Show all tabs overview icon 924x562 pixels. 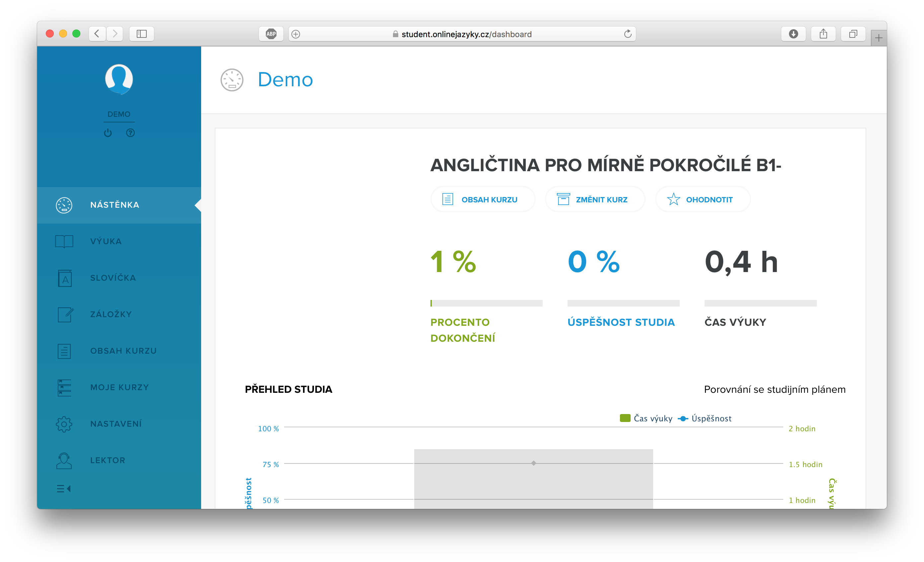click(853, 34)
